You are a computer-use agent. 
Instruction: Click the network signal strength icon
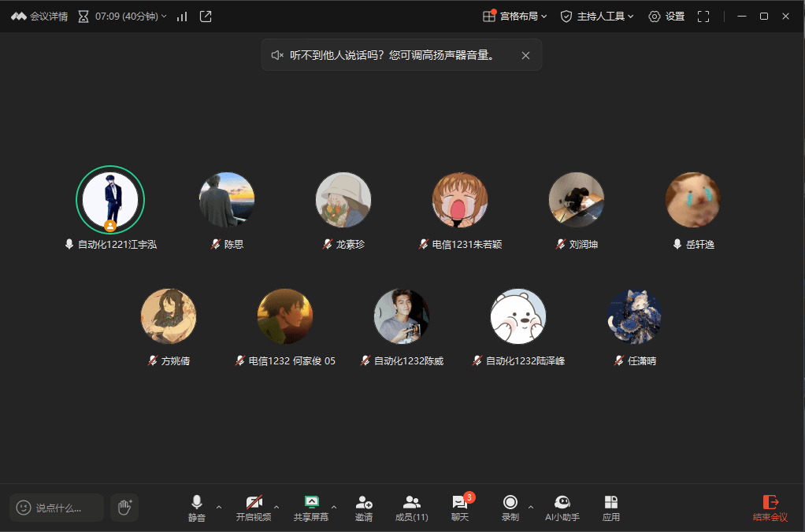tap(182, 17)
